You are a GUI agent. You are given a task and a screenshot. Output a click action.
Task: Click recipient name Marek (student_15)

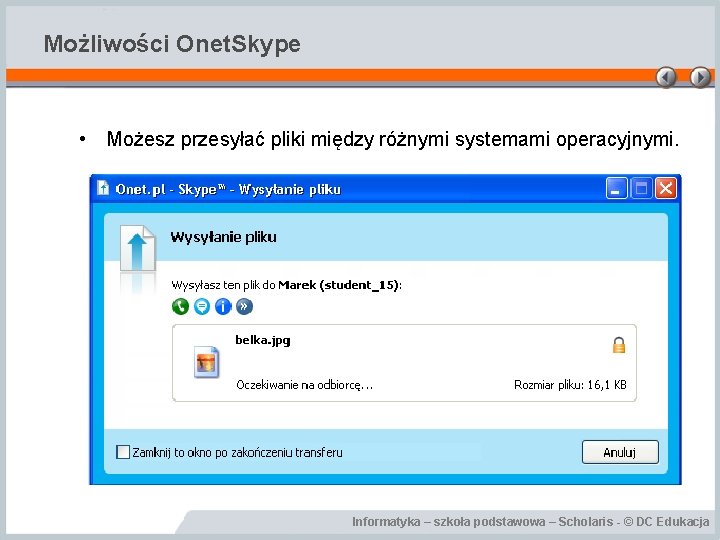pyautogui.click(x=338, y=285)
